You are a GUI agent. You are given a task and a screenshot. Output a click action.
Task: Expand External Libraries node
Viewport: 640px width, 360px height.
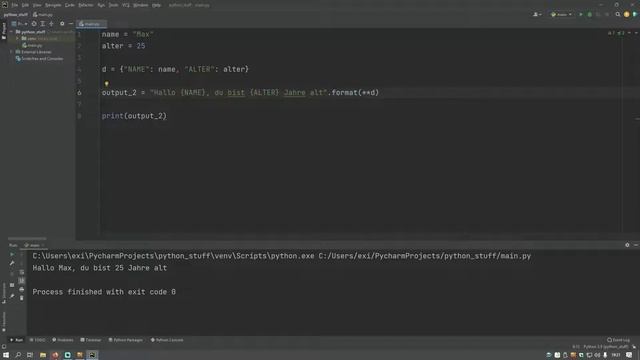pos(12,52)
